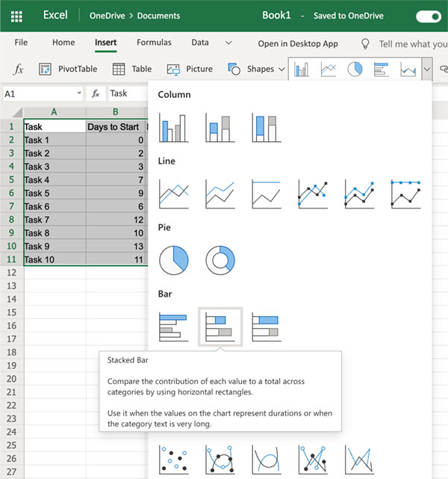
Task: Expand the Name Box dropdown arrow
Action: coord(79,93)
